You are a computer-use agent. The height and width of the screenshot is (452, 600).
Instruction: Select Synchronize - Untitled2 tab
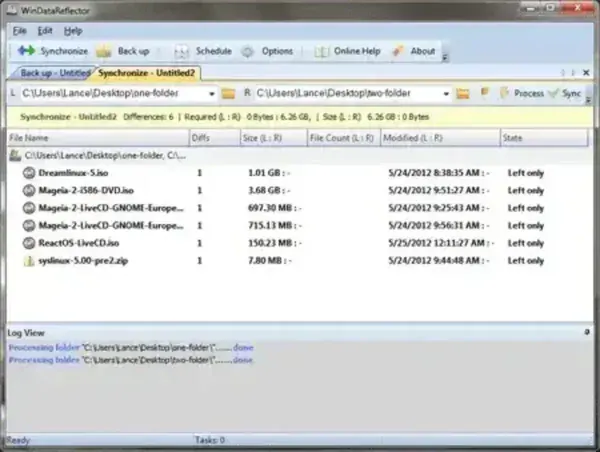[146, 73]
